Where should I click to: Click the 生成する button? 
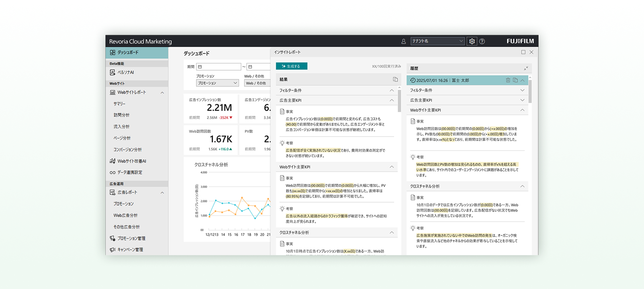tap(291, 66)
